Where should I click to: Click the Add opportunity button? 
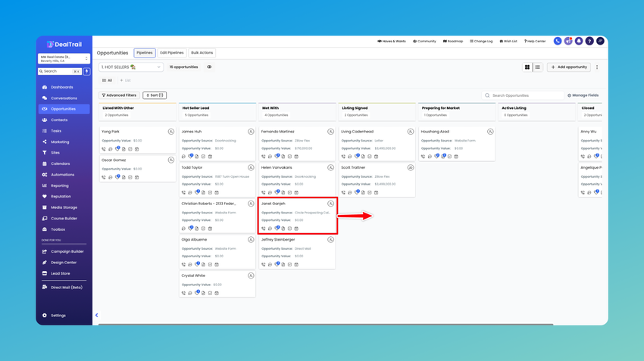point(569,67)
